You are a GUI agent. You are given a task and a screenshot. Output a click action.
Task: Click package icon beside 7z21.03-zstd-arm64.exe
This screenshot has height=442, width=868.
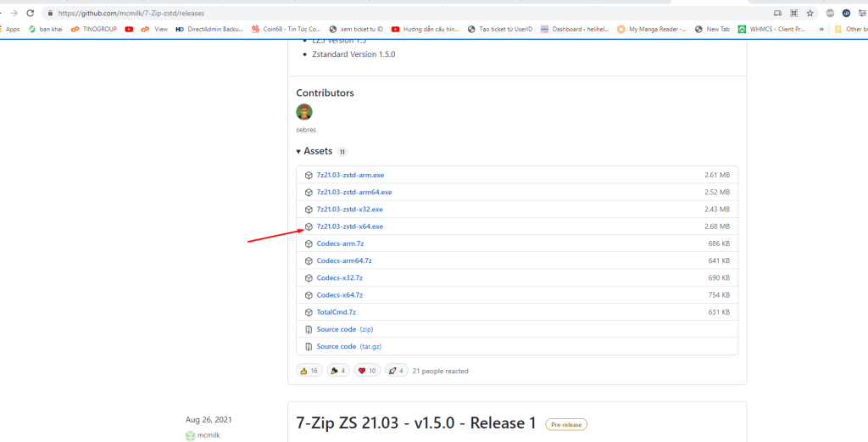[x=309, y=193]
